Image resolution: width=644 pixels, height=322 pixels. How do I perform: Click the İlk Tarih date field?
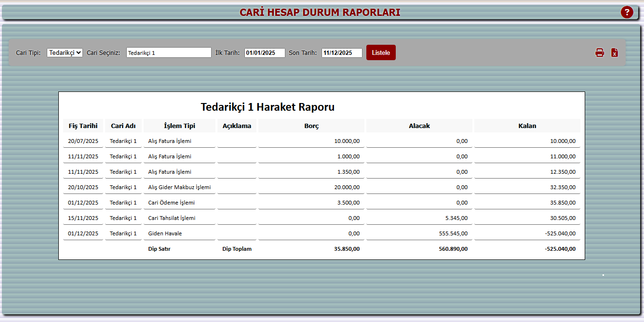tap(264, 53)
